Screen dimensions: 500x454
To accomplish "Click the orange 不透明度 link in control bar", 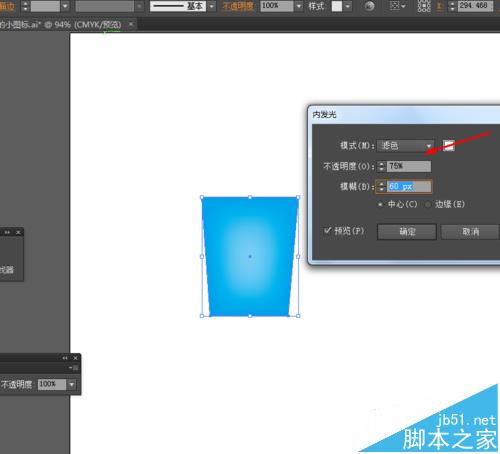I will [x=238, y=6].
